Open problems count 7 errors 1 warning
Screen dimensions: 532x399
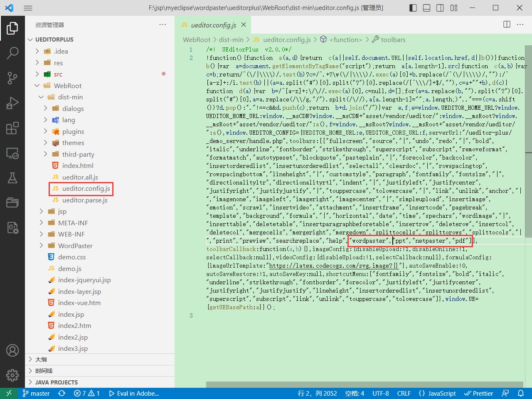86,393
